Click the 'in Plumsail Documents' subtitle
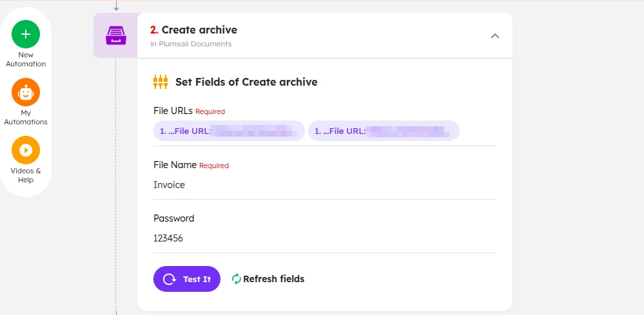Screen dimensions: 644x315 click(191, 44)
